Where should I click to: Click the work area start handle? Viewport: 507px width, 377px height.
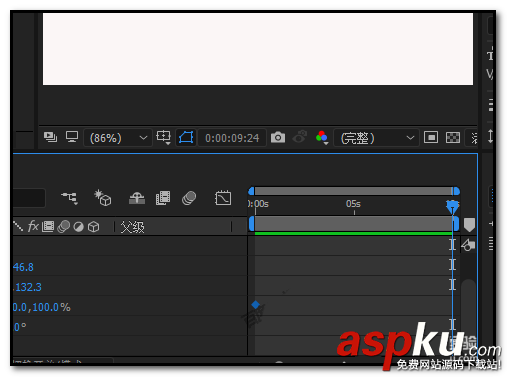(x=251, y=224)
